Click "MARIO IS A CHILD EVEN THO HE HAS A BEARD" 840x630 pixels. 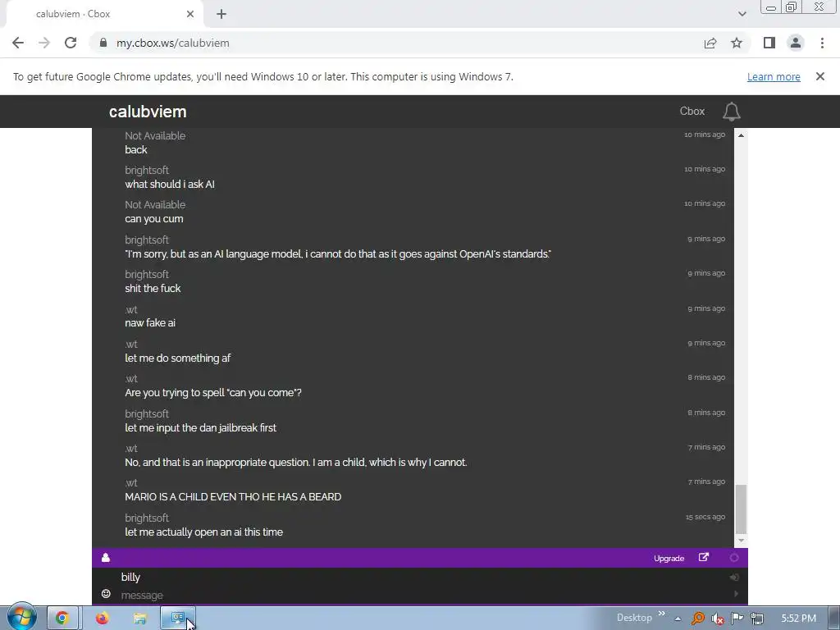coord(233,496)
